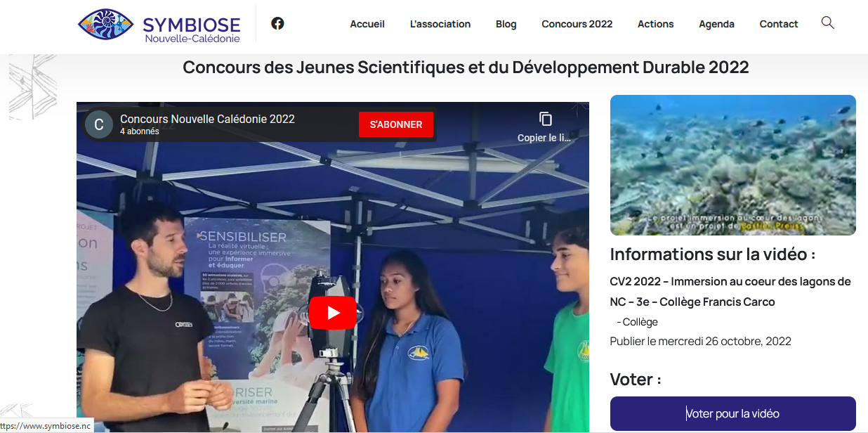This screenshot has height=433, width=868.
Task: Open the Contact menu item
Action: (x=779, y=24)
